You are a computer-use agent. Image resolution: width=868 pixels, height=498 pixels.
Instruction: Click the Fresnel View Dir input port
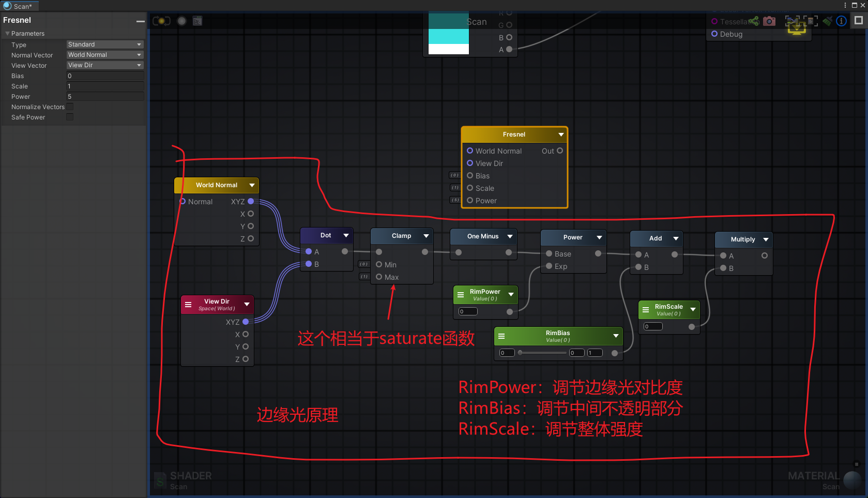pyautogui.click(x=470, y=163)
